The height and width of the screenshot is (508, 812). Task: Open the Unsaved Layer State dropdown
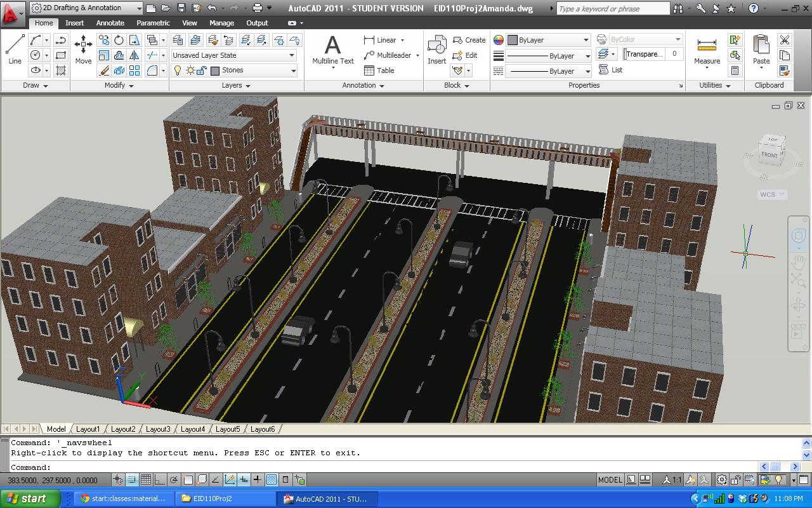pyautogui.click(x=233, y=55)
